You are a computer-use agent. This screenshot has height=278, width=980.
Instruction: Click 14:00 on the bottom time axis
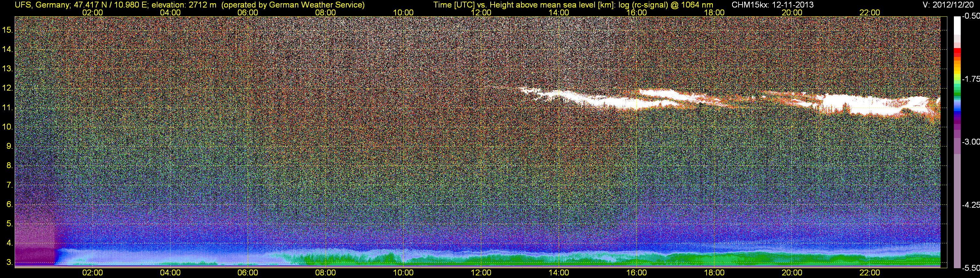[x=559, y=273]
